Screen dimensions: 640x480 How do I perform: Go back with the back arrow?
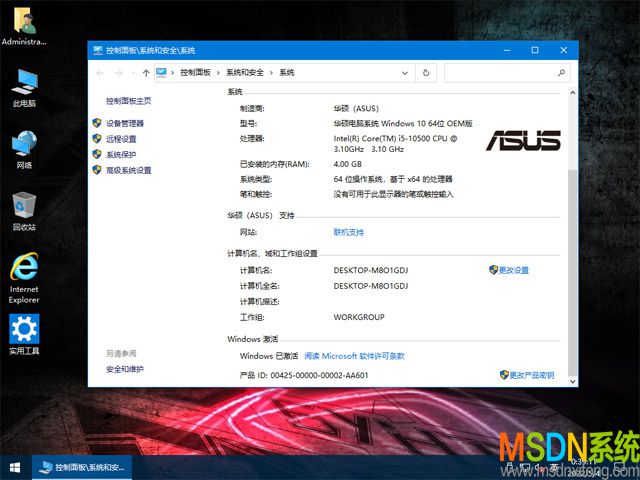tap(100, 73)
